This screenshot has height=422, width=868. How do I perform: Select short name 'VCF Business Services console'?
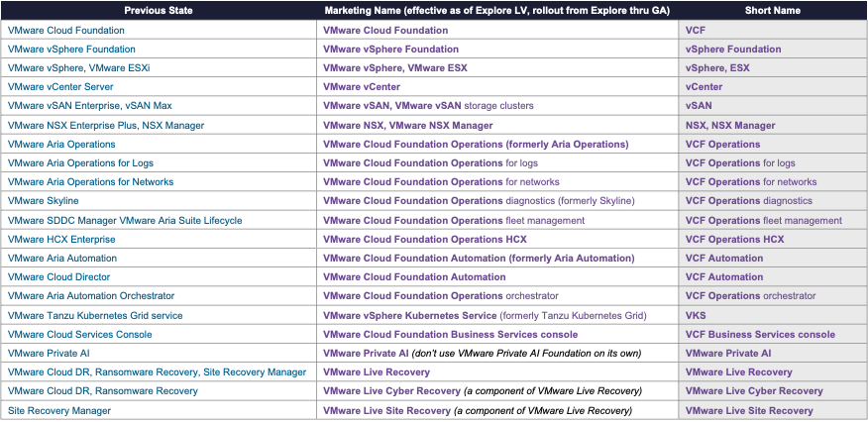pos(773,335)
